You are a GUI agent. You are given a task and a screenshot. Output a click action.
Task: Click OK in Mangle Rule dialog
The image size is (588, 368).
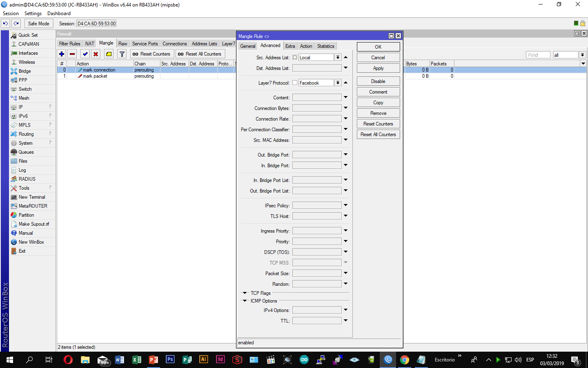coord(379,47)
